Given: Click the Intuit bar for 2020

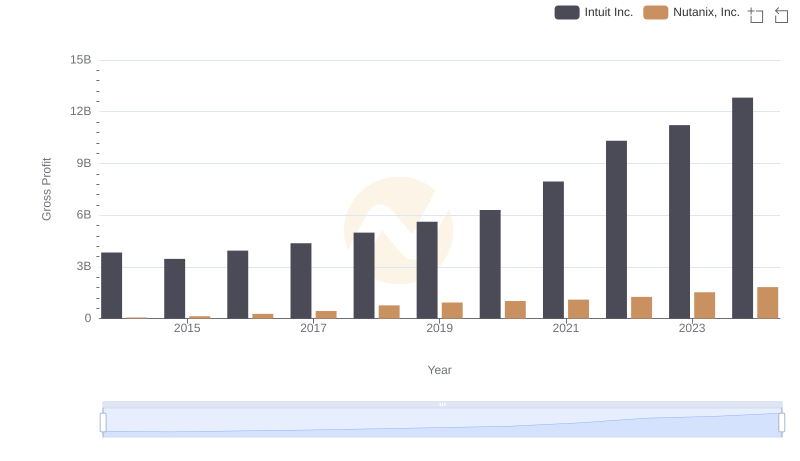Looking at the screenshot, I should pyautogui.click(x=490, y=264).
